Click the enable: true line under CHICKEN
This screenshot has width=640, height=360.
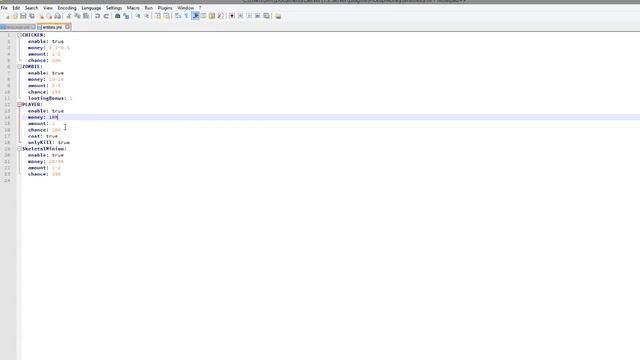[x=46, y=42]
